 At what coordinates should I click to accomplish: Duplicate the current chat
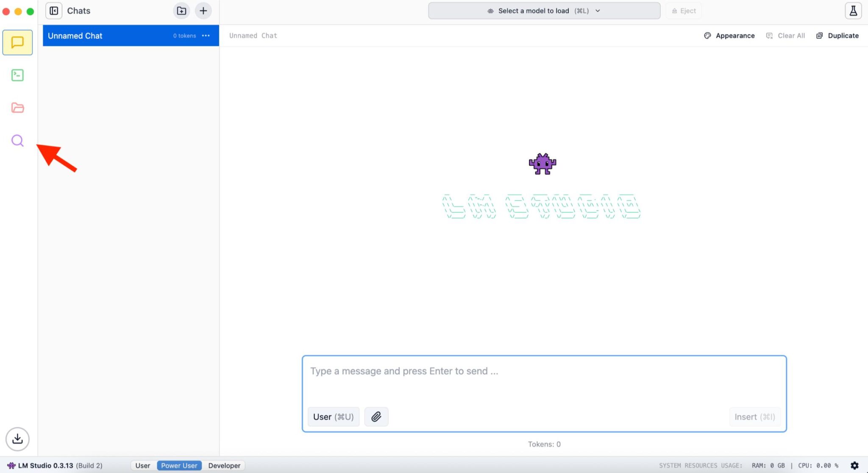pos(837,36)
